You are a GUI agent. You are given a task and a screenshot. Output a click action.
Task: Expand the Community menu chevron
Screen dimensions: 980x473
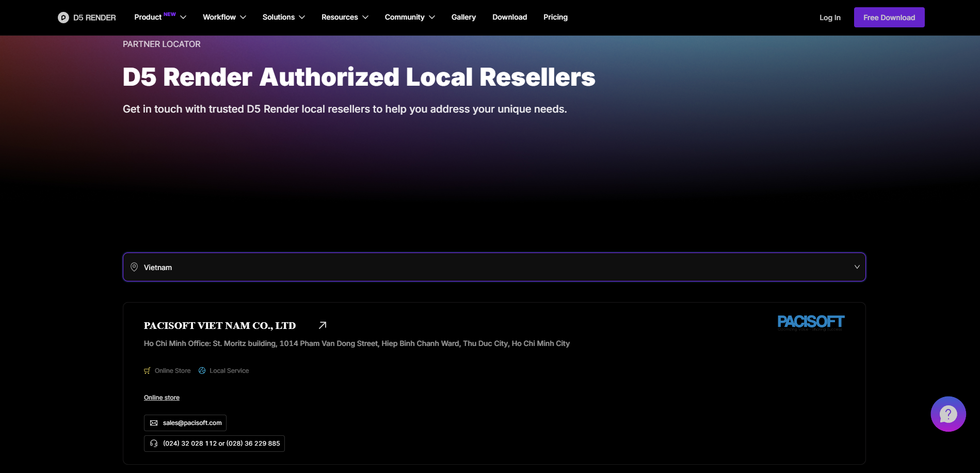[432, 18]
